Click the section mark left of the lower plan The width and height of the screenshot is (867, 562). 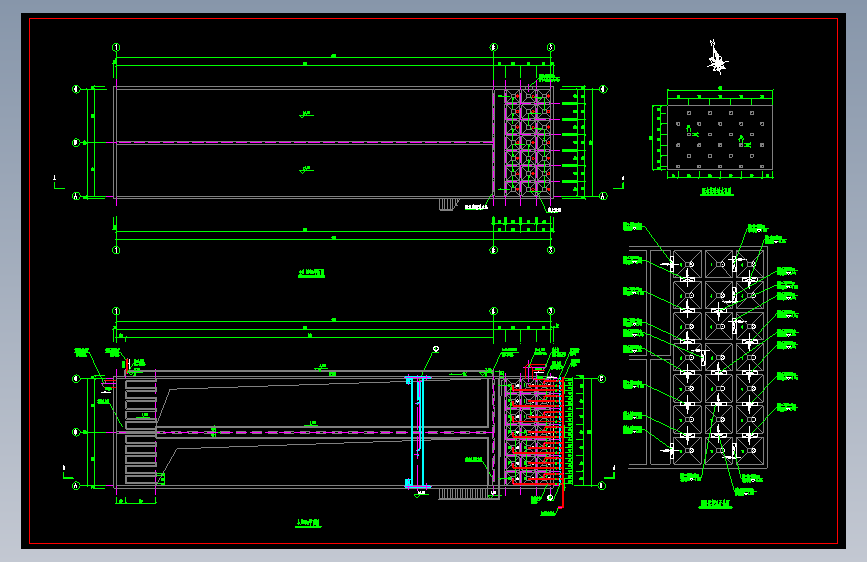point(67,472)
